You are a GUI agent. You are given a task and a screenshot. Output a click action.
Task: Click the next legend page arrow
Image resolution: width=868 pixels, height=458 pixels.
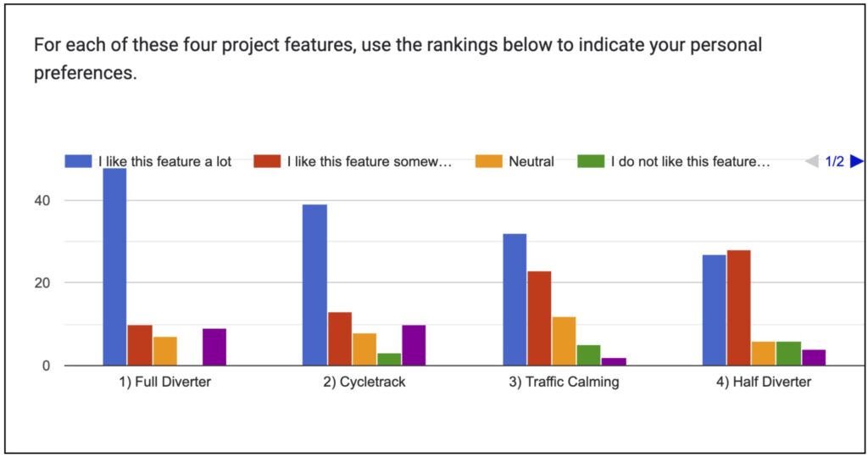(x=856, y=161)
